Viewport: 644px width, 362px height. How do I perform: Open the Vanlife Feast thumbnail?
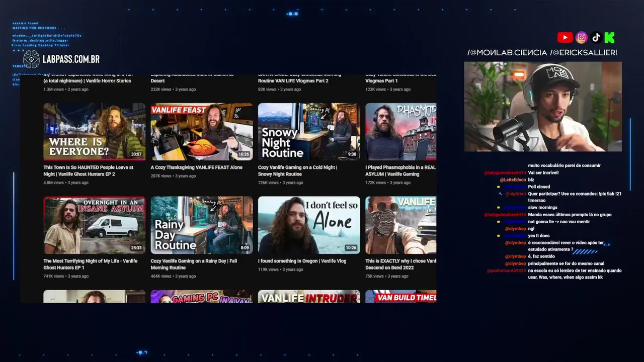point(202,132)
